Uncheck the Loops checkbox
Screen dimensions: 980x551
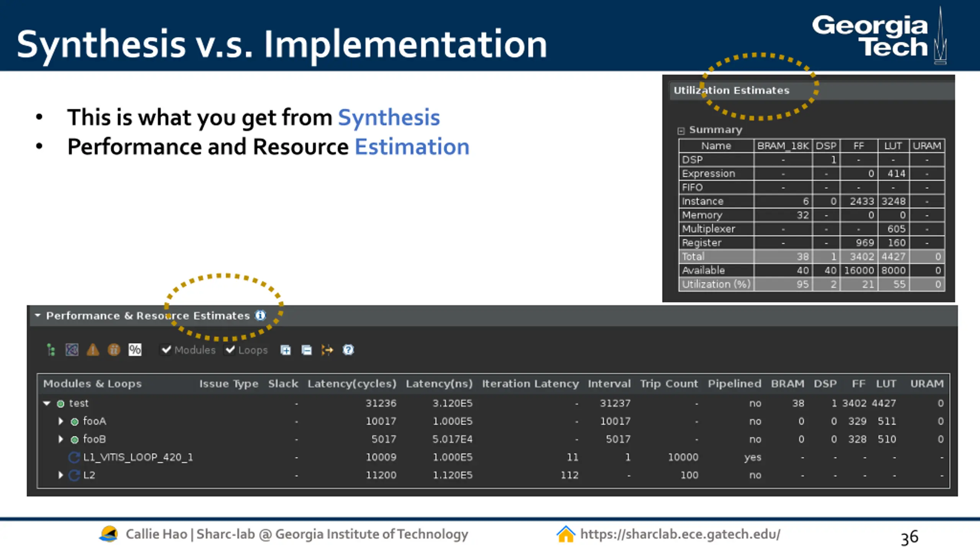coord(230,350)
